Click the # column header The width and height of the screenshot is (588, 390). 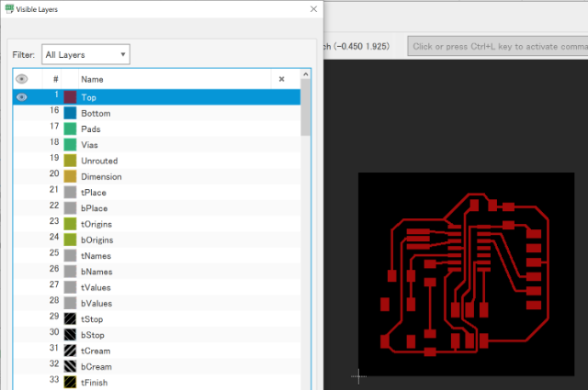tap(55, 80)
